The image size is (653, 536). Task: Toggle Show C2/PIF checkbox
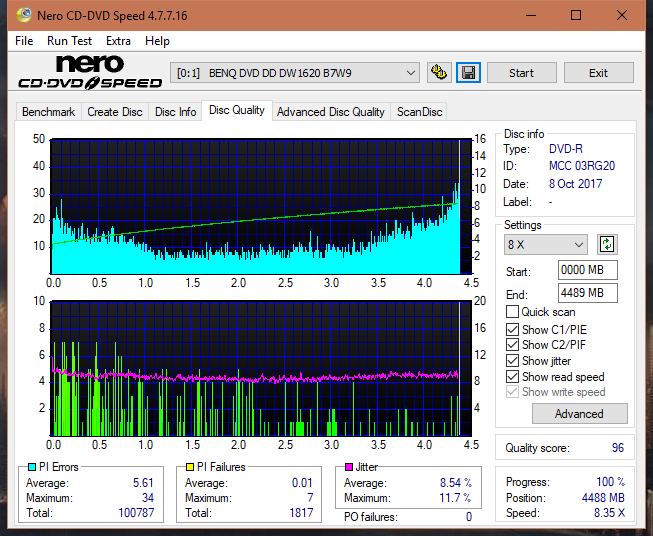(x=512, y=345)
